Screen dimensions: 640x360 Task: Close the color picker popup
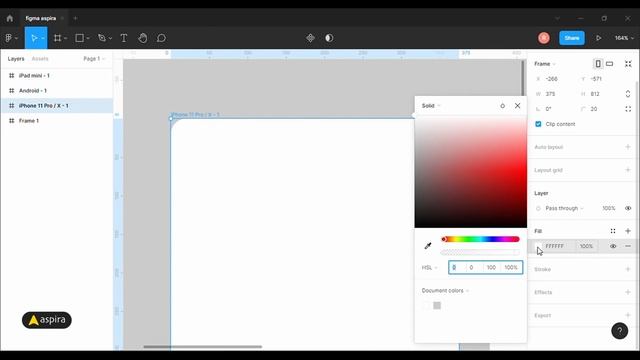pyautogui.click(x=518, y=106)
